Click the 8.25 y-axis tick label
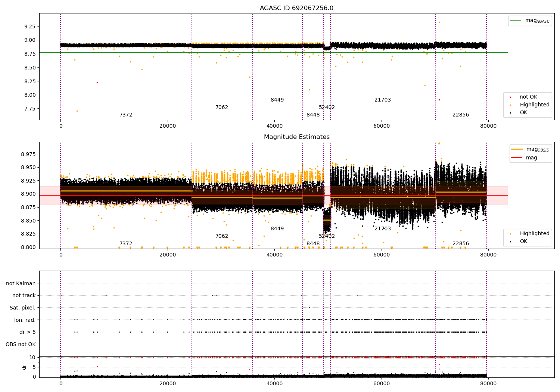 click(30, 81)
